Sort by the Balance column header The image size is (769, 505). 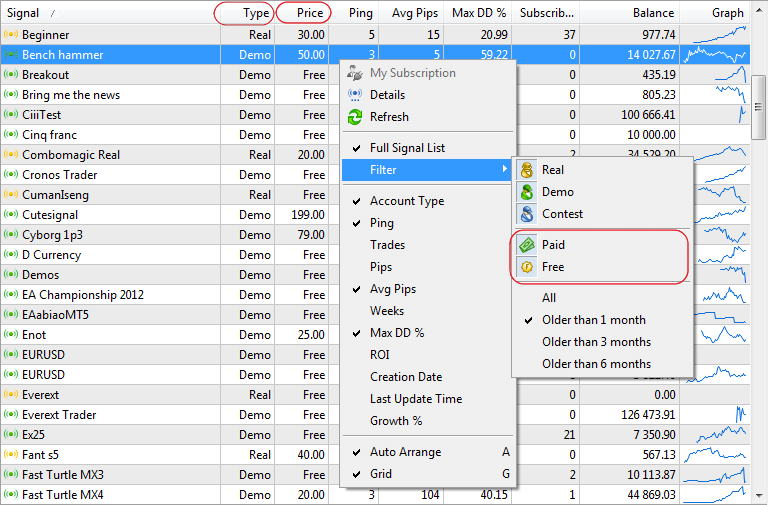630,13
